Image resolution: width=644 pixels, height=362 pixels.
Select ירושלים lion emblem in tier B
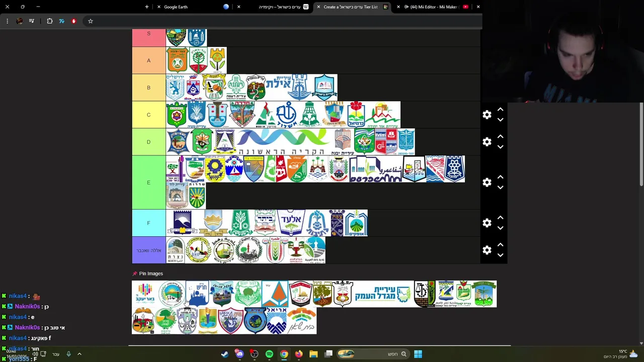(x=175, y=87)
